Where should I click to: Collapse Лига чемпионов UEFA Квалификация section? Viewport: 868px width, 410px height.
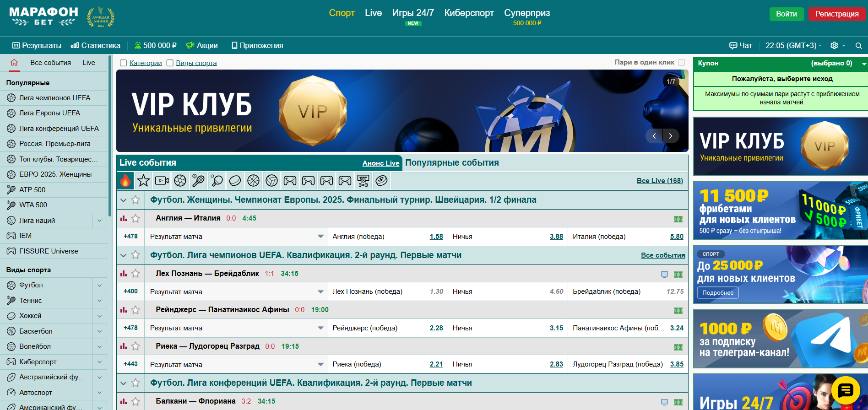point(123,255)
